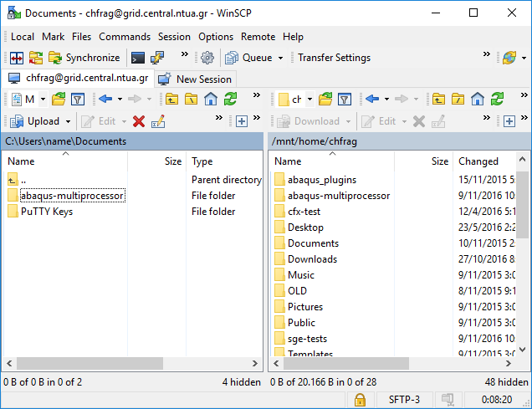Click Transfer Settings label
This screenshot has height=409, width=532.
(334, 58)
